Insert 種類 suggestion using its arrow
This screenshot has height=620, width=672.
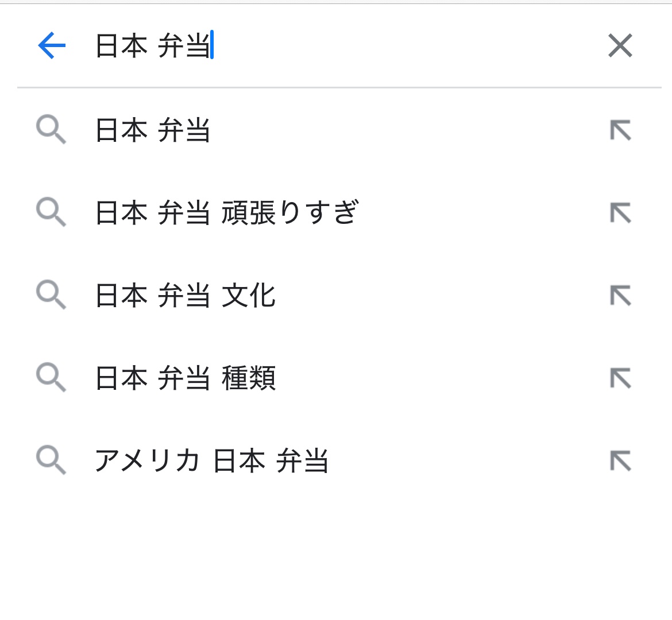click(620, 378)
